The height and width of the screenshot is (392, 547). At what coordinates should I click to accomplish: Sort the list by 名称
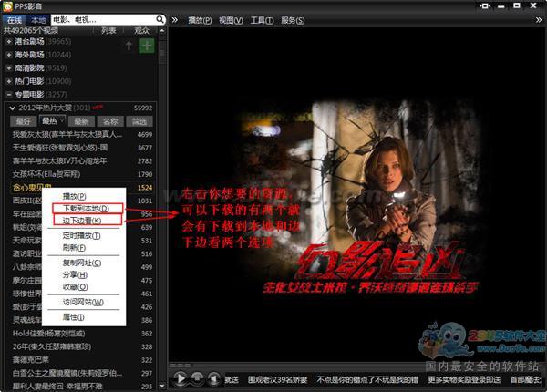[x=110, y=121]
